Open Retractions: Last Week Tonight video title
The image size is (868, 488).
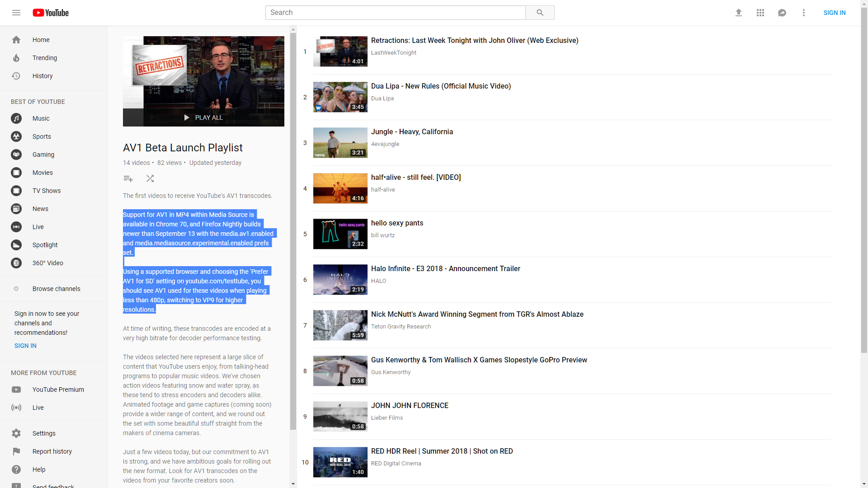[x=475, y=41]
